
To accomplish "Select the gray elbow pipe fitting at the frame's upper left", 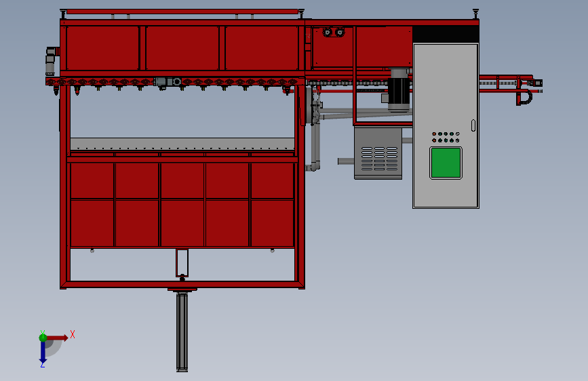I will [x=52, y=61].
